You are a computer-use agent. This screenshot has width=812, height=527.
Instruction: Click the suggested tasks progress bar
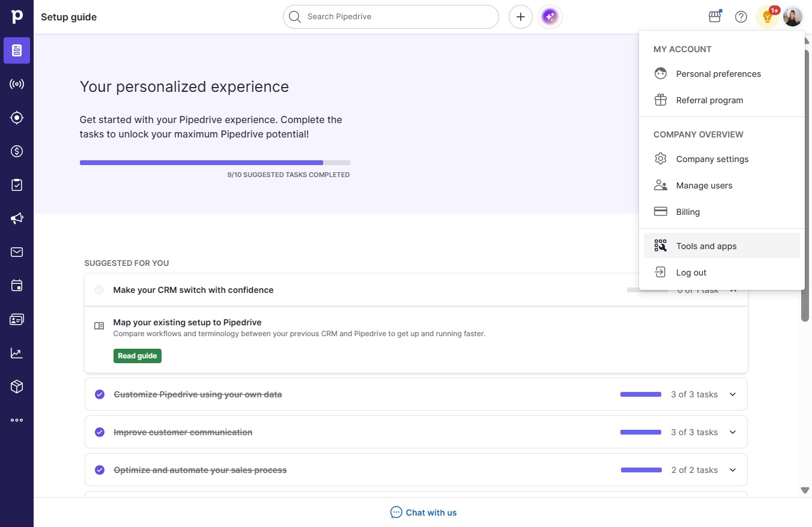215,163
